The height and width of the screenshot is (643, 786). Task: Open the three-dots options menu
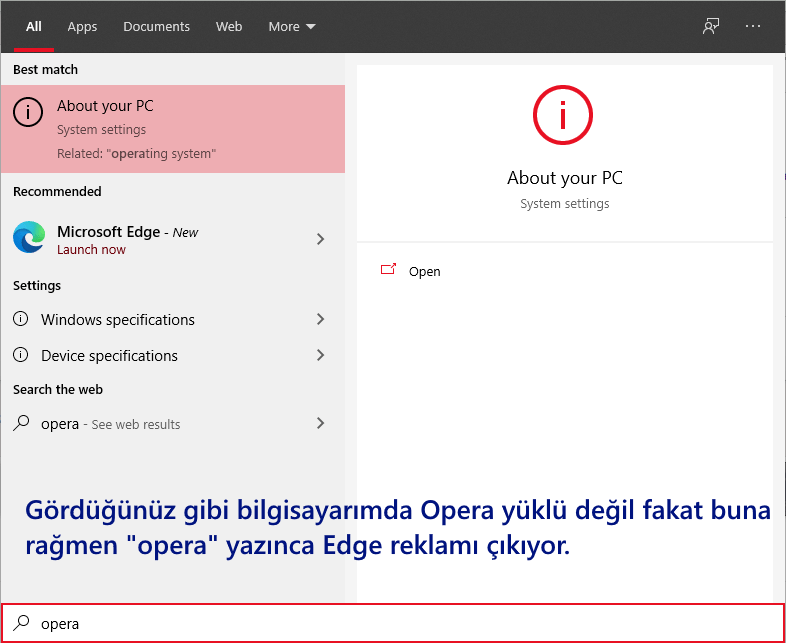753,27
